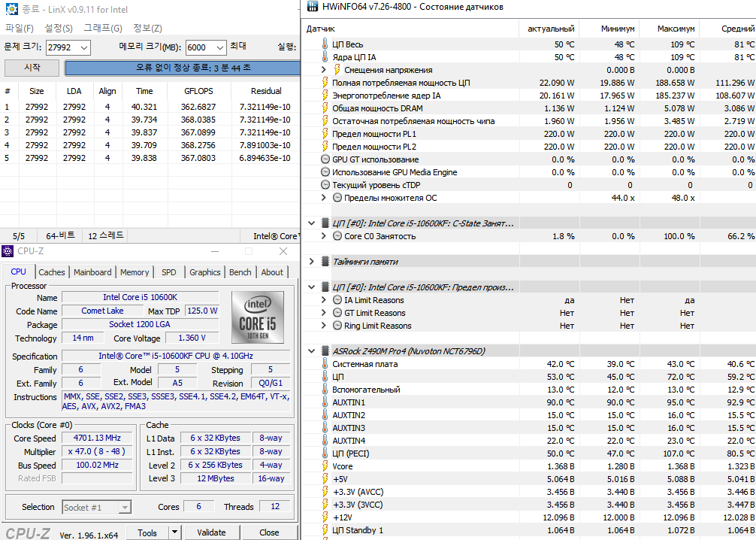Click power icon of Полная потребляемая мощность ЦП
The width and height of the screenshot is (756, 540).
325,83
